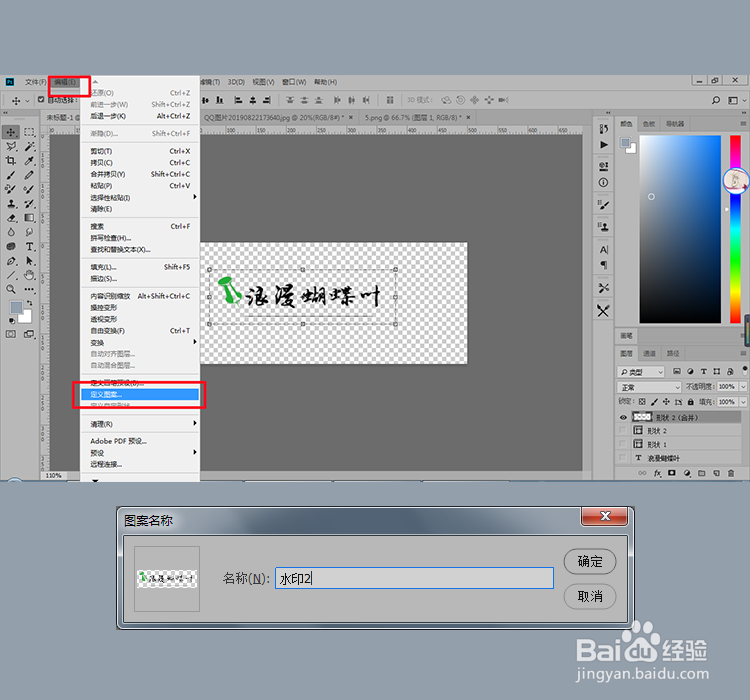Choose 定义图案 in Edit menu
This screenshot has width=750, height=700.
click(140, 394)
